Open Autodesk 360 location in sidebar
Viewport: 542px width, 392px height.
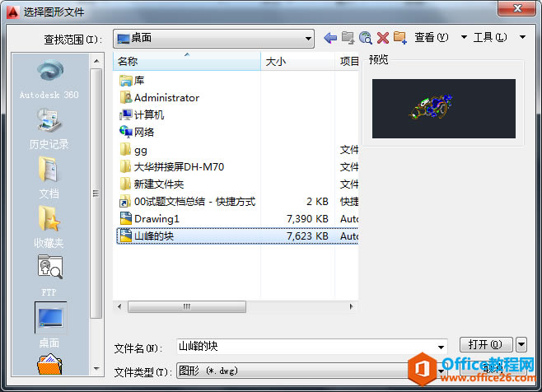pos(49,78)
